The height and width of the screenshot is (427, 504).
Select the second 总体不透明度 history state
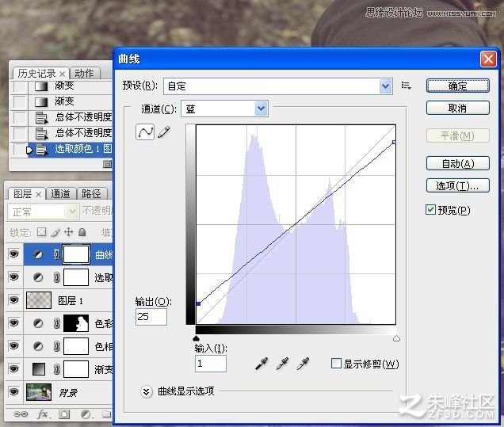pos(70,132)
